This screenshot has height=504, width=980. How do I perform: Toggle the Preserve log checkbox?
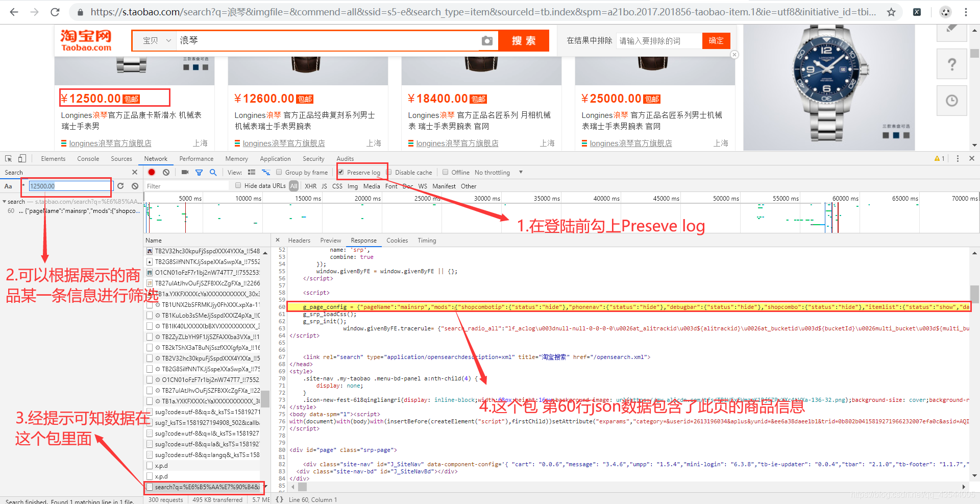pyautogui.click(x=341, y=172)
